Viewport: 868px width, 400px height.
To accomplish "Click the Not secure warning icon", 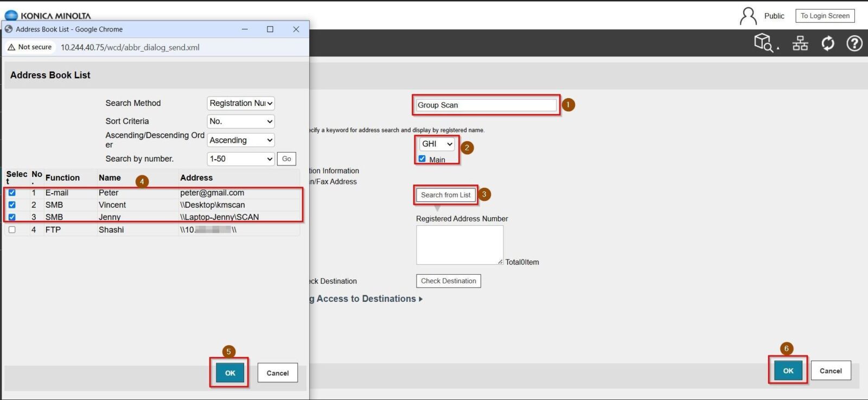I will (x=11, y=47).
